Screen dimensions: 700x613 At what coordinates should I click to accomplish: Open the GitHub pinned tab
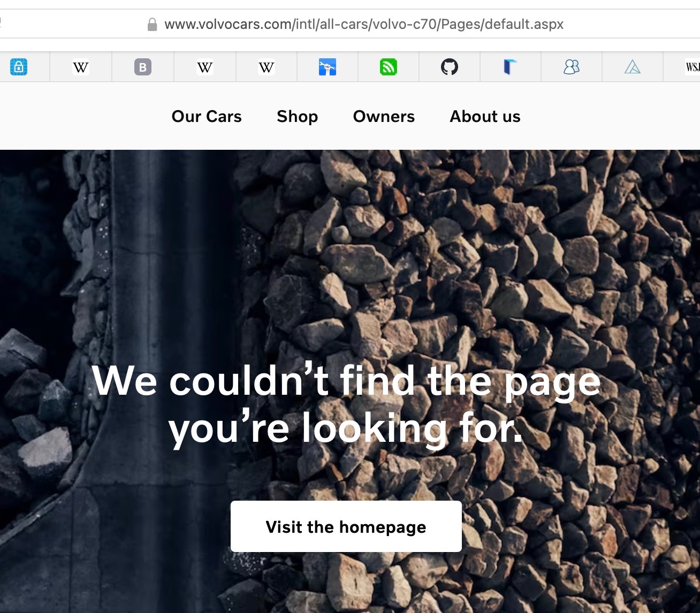tap(450, 67)
